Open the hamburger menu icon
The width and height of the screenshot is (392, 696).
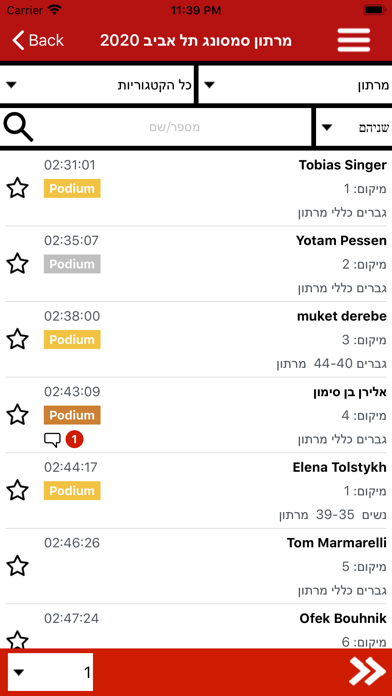click(x=354, y=40)
